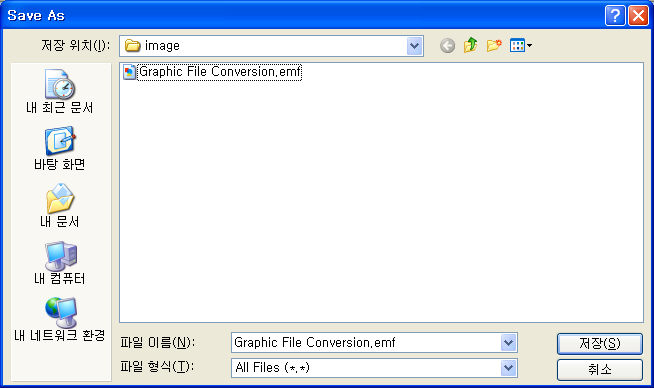Go back using the grey back arrow
Viewport: 654px width, 388px height.
447,45
